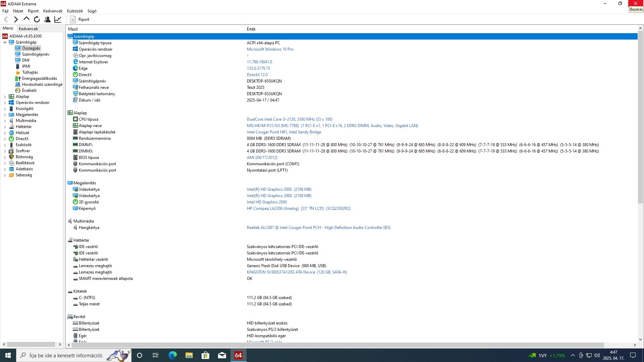Open Microsoft Edge from the taskbar
Screen dimensions: 644x362
tap(172, 355)
